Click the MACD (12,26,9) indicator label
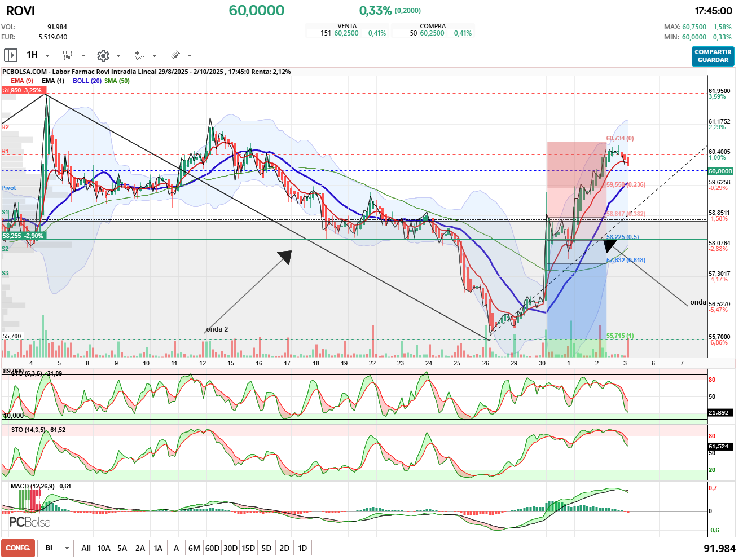The width and height of the screenshot is (743, 560). tap(33, 486)
